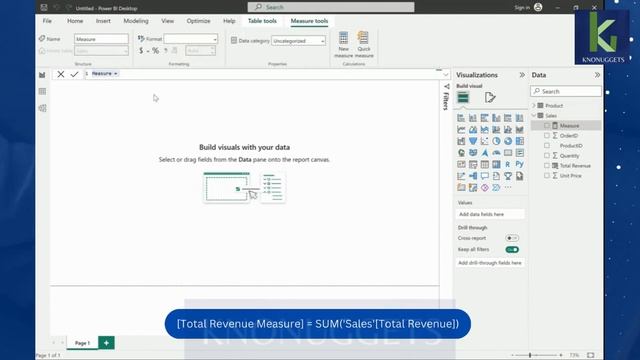Select the Scatter chart visual
The width and height of the screenshot is (640, 360).
click(x=484, y=141)
